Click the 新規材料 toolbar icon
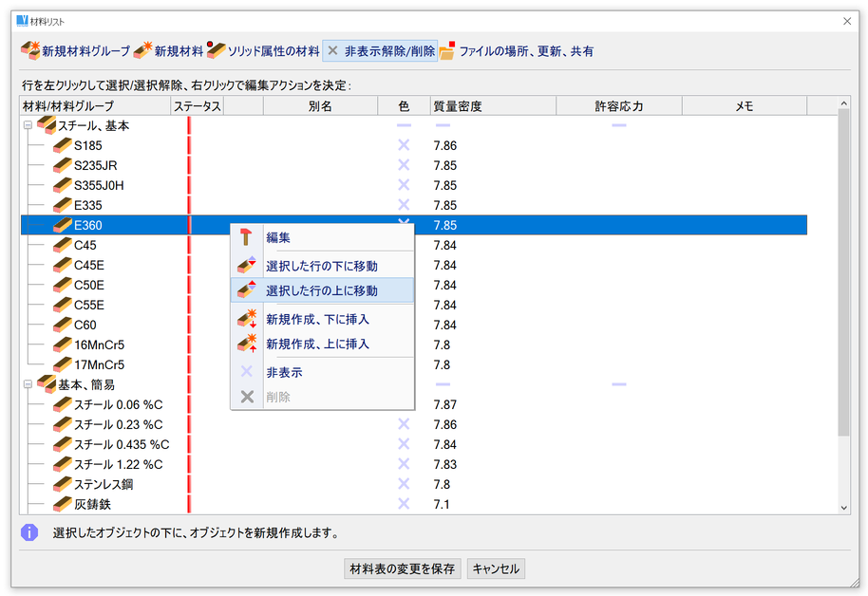This screenshot has height=596, width=868. 143,50
